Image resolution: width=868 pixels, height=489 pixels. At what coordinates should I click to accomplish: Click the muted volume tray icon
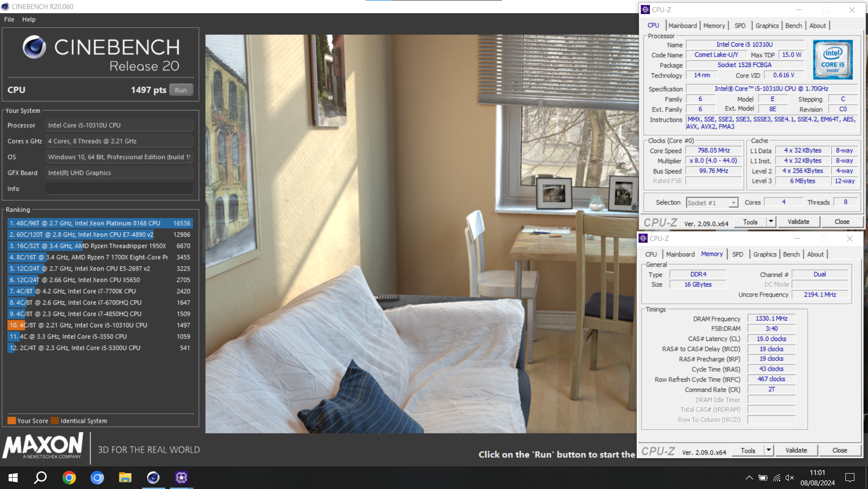[x=790, y=478]
